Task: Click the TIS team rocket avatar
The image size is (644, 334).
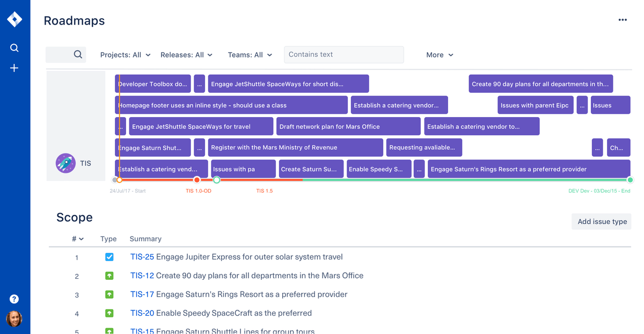Action: 65,163
